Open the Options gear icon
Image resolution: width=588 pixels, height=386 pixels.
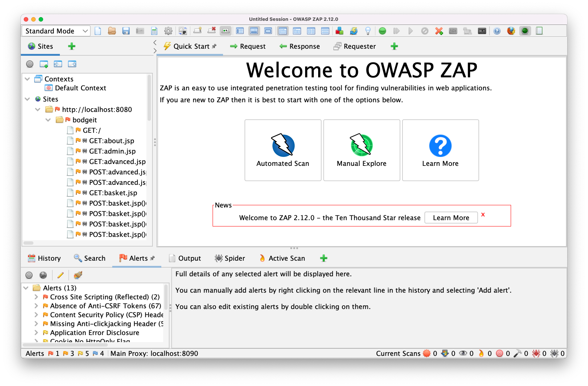click(168, 31)
